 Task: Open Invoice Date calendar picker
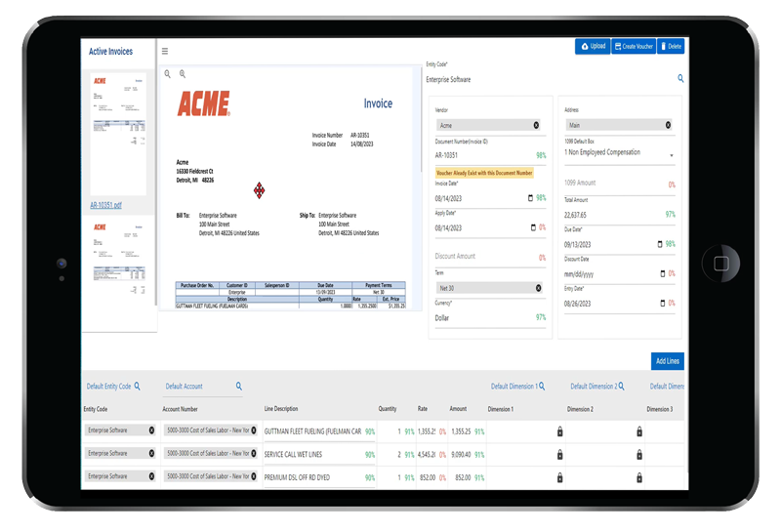[530, 198]
